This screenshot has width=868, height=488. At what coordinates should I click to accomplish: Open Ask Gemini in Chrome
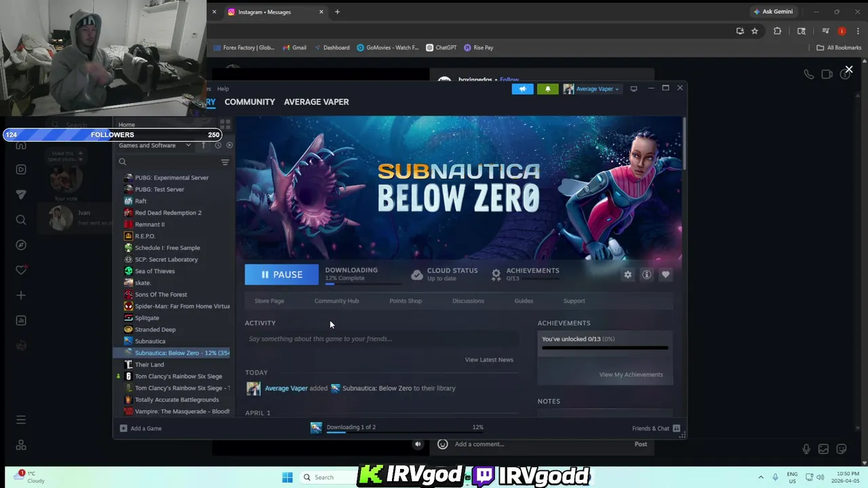coord(772,12)
